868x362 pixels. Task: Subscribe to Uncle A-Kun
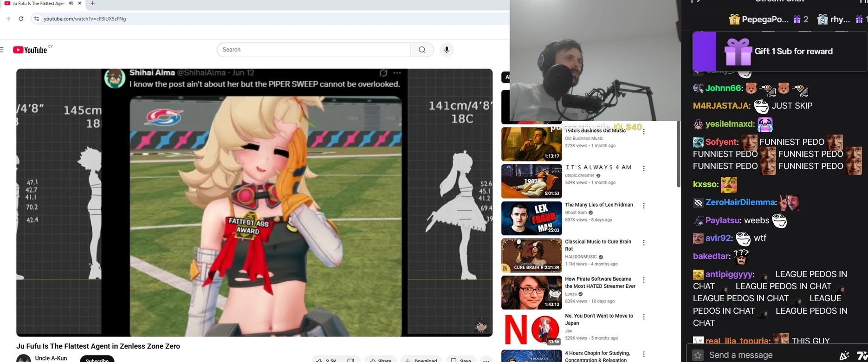97,359
